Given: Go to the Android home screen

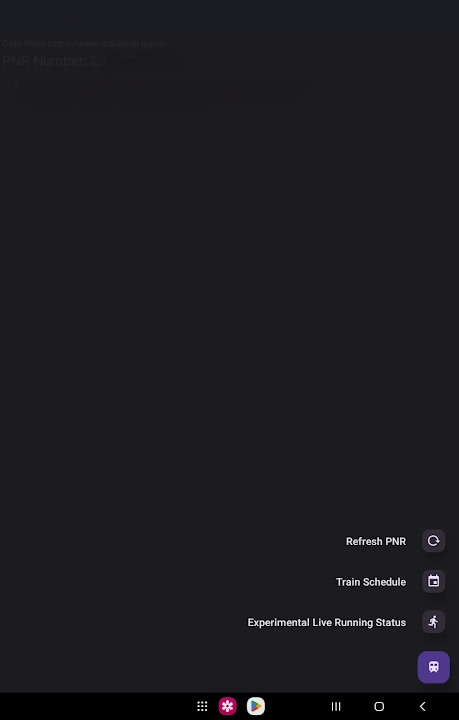Looking at the screenshot, I should click(x=379, y=706).
